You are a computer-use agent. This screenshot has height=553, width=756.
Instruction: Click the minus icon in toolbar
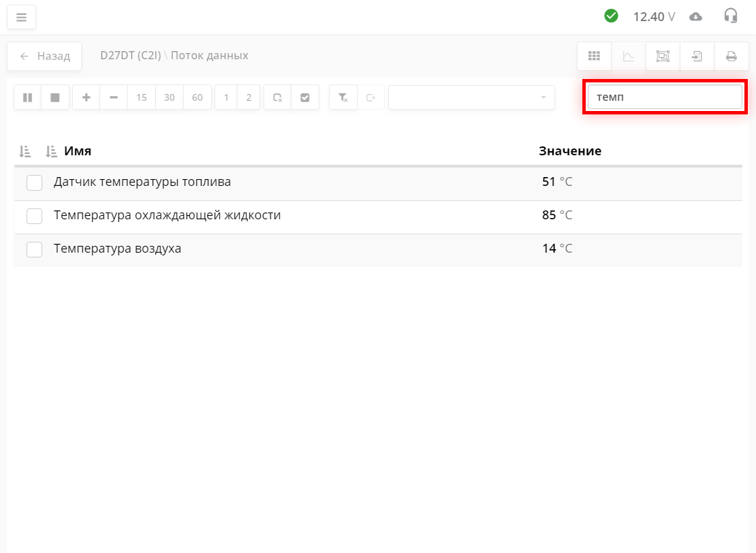tap(114, 97)
